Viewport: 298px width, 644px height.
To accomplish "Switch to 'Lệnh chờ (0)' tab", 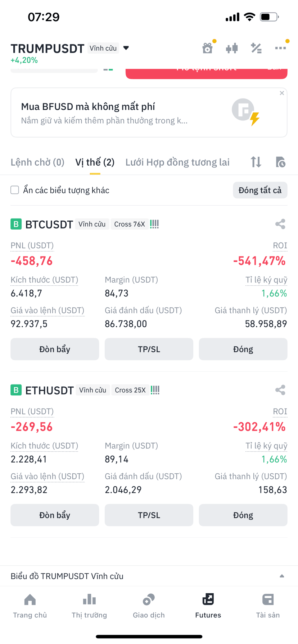I will click(37, 162).
